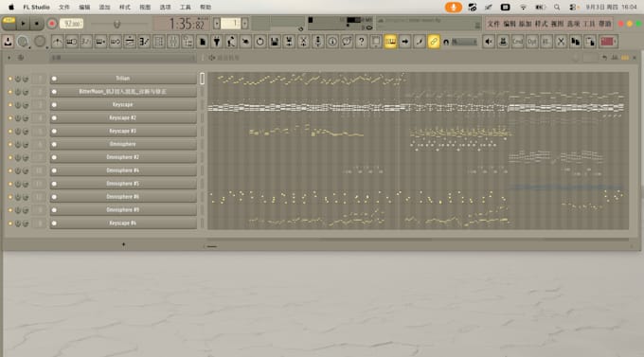Click the red record button
644x357 pixels.
52,24
